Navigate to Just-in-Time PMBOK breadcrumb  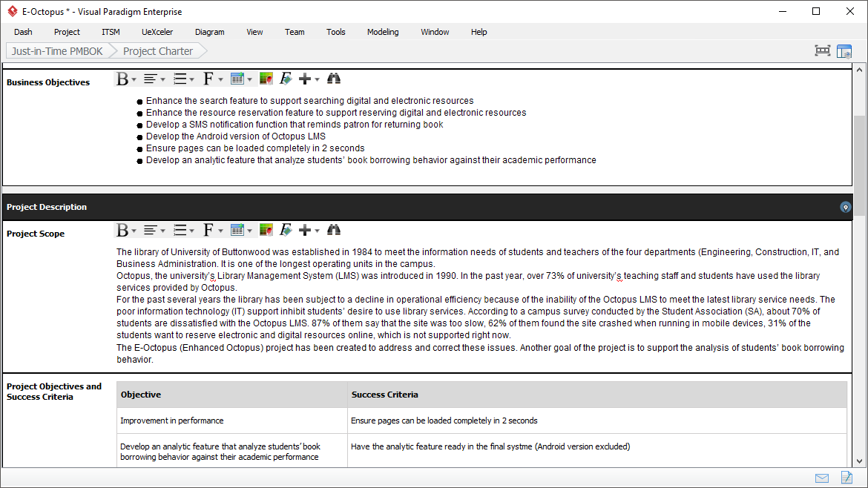pos(56,50)
